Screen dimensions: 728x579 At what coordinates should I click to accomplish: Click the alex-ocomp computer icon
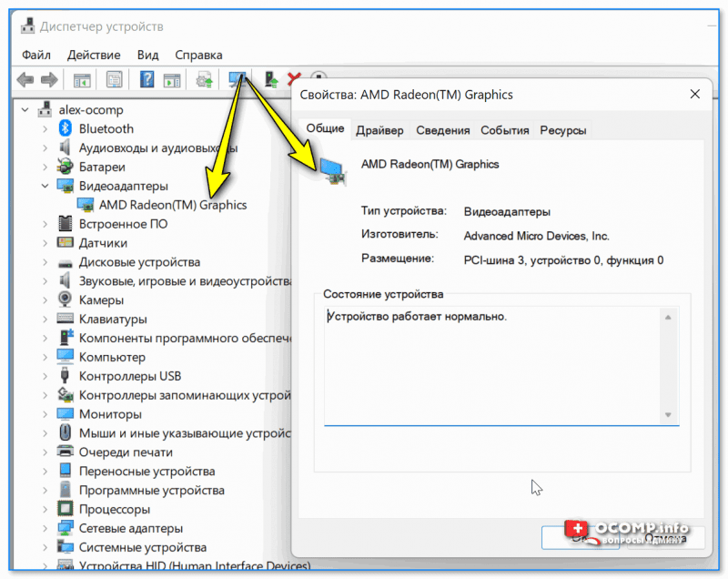pyautogui.click(x=45, y=109)
